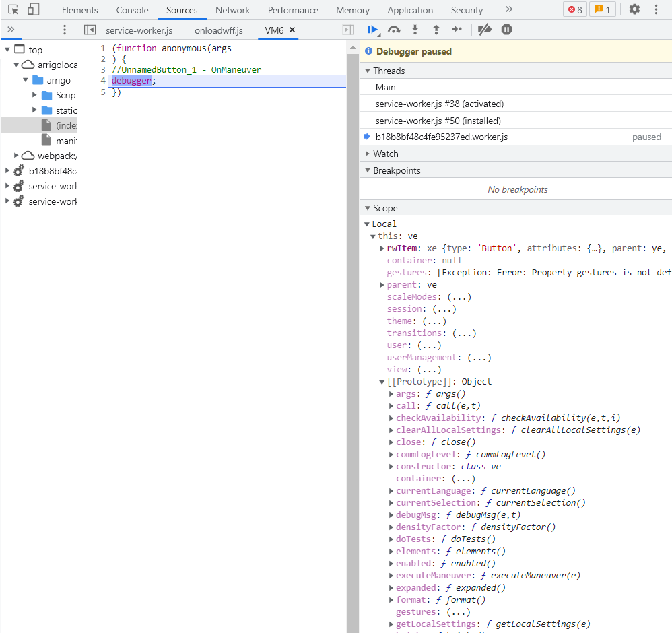Expand the rwItem object in Scope
672x633 pixels.
(x=382, y=248)
